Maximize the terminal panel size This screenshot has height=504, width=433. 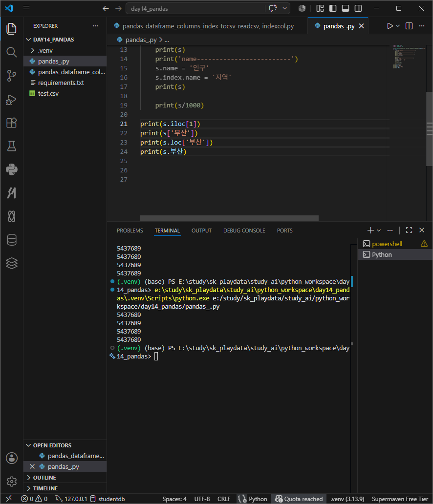[409, 230]
